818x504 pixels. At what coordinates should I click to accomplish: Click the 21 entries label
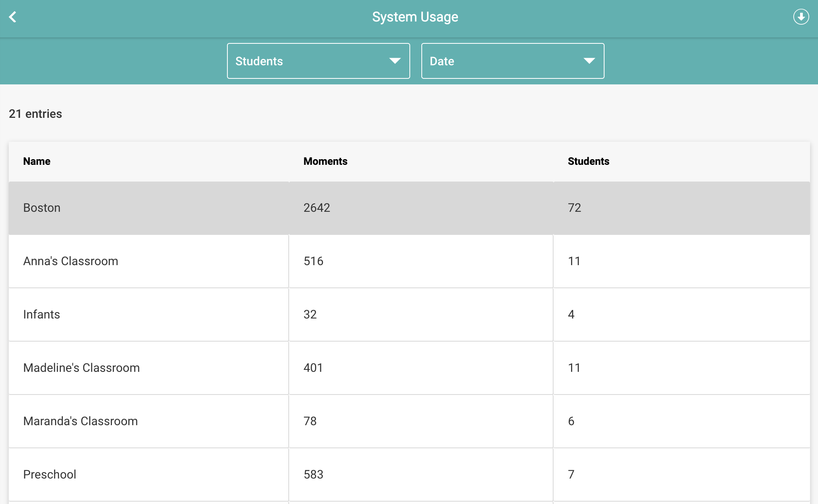[35, 114]
